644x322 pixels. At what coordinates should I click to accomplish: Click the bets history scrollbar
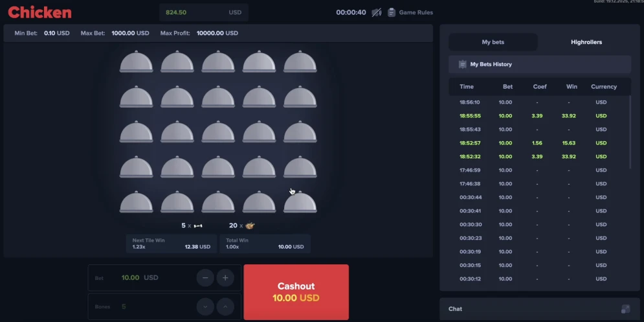(630, 132)
